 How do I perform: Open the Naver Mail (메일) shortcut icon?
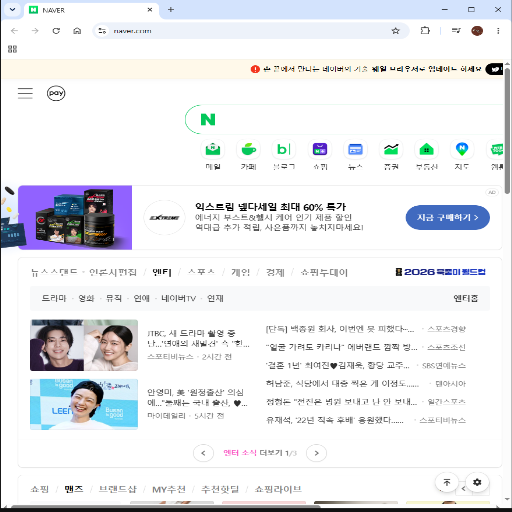213,149
